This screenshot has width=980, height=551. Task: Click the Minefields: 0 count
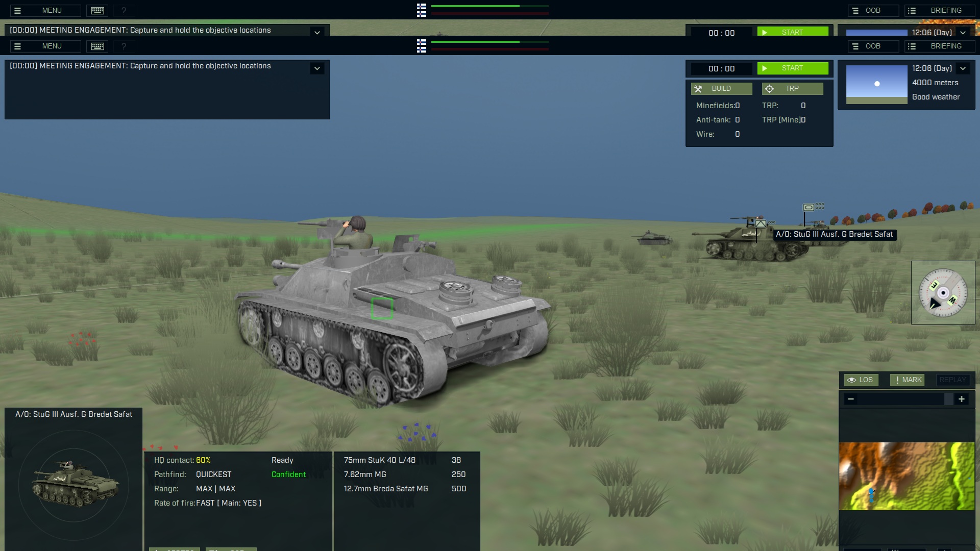point(718,106)
